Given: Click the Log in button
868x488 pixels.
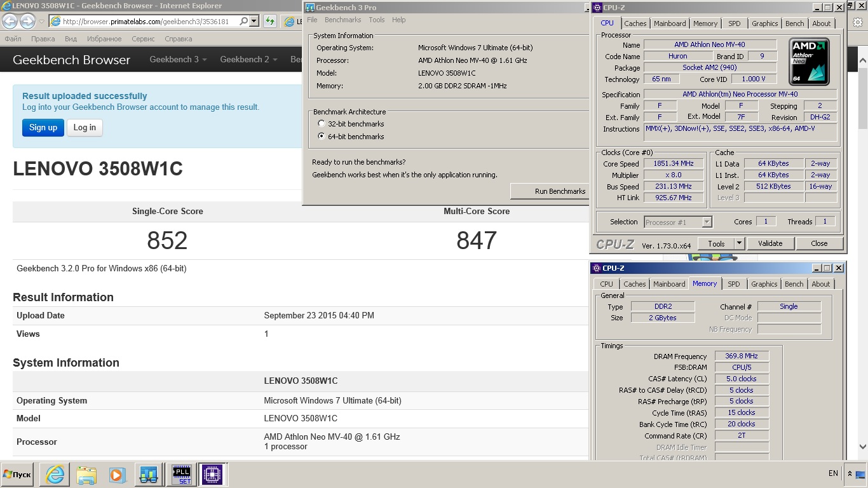Looking at the screenshot, I should coord(85,128).
